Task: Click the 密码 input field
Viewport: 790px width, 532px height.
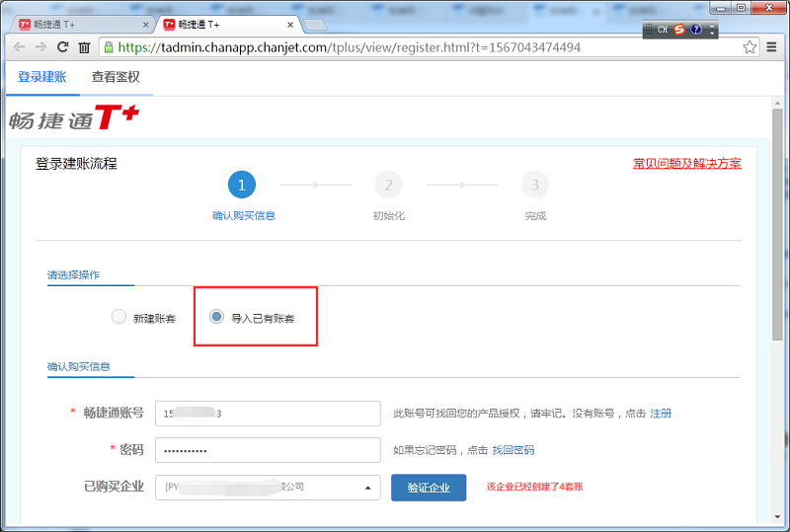Action: pos(268,450)
